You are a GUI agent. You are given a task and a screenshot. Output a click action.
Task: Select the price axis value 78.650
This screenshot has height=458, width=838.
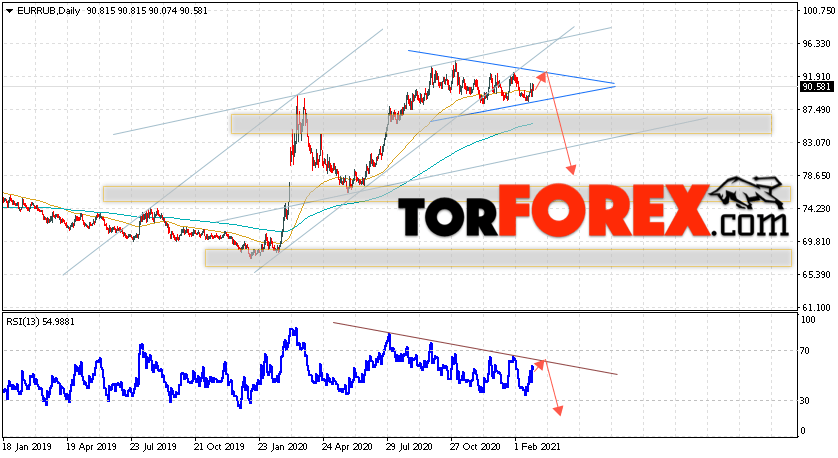click(x=816, y=176)
